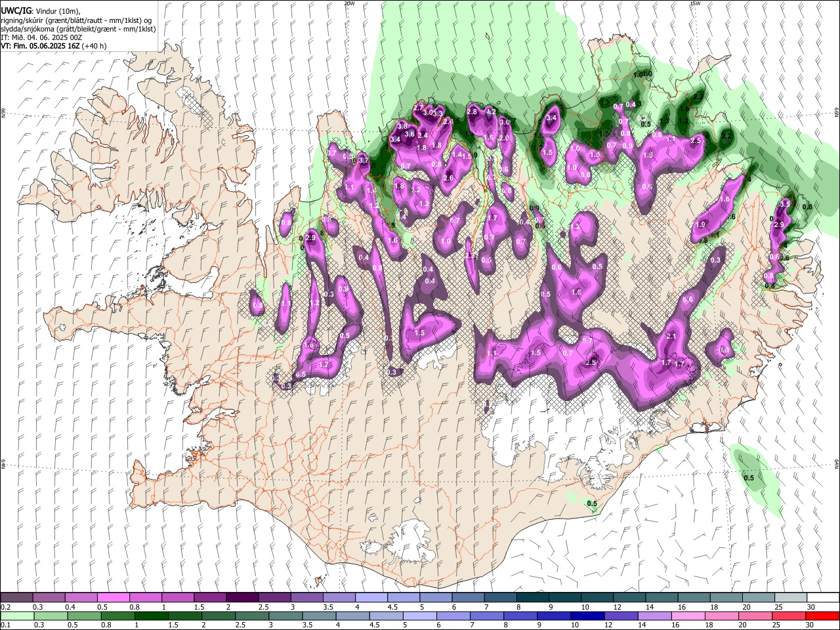This screenshot has width=840, height=630.
Task: Pick the top legend swatch between 2 and 2.5
Action: point(242,598)
